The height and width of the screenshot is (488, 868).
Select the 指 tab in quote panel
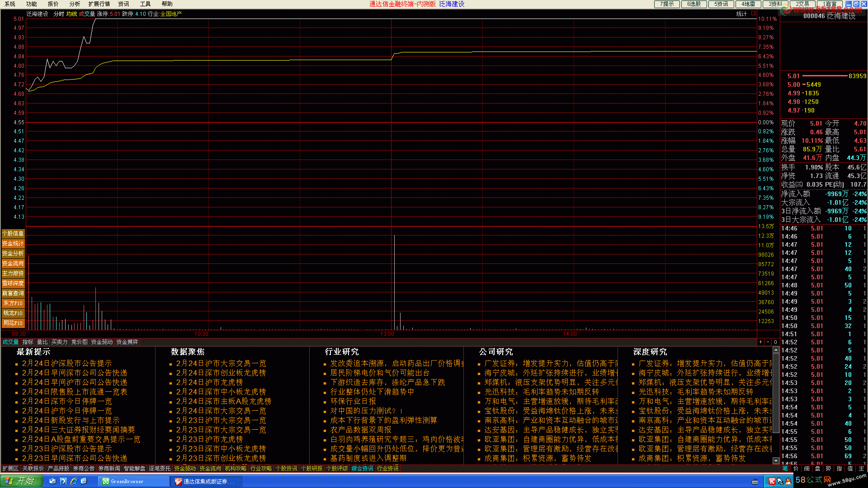point(840,469)
